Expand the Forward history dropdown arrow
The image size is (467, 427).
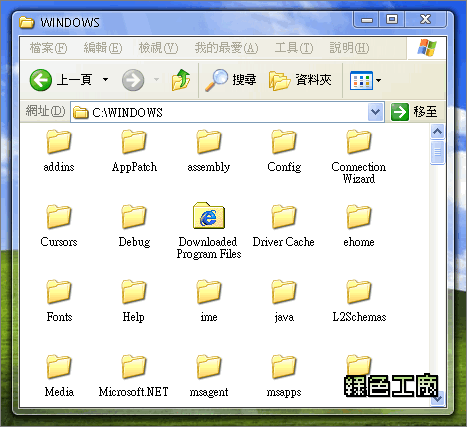point(156,80)
